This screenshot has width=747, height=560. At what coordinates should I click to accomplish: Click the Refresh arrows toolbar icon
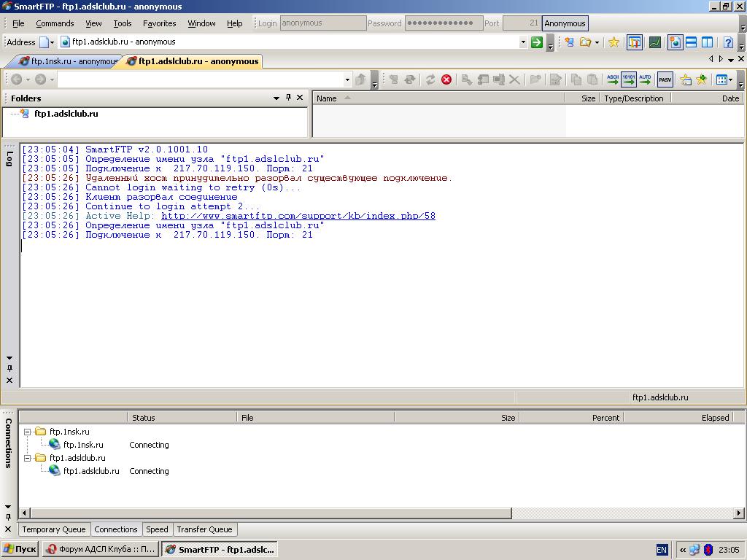click(x=430, y=79)
